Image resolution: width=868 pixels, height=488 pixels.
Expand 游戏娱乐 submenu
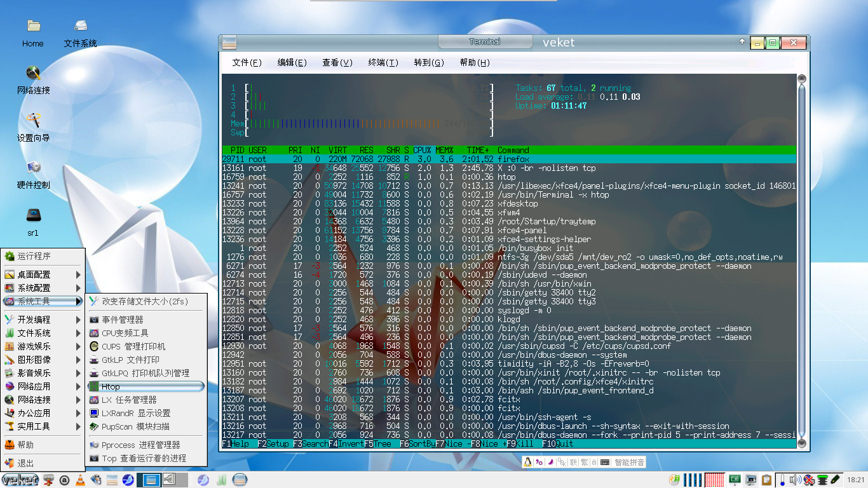[x=43, y=346]
